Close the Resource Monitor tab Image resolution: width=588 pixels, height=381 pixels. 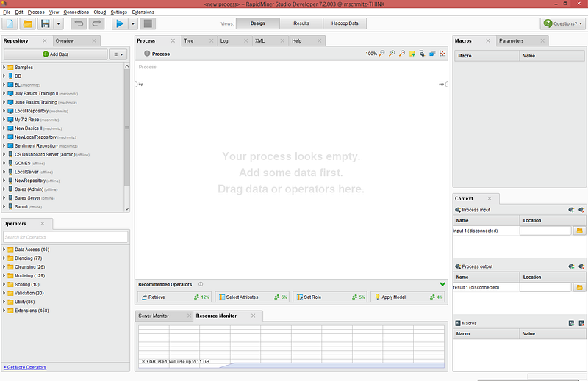coord(253,316)
